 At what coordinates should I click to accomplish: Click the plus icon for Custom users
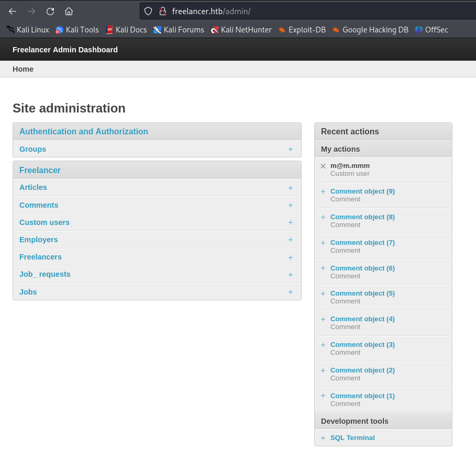(291, 222)
